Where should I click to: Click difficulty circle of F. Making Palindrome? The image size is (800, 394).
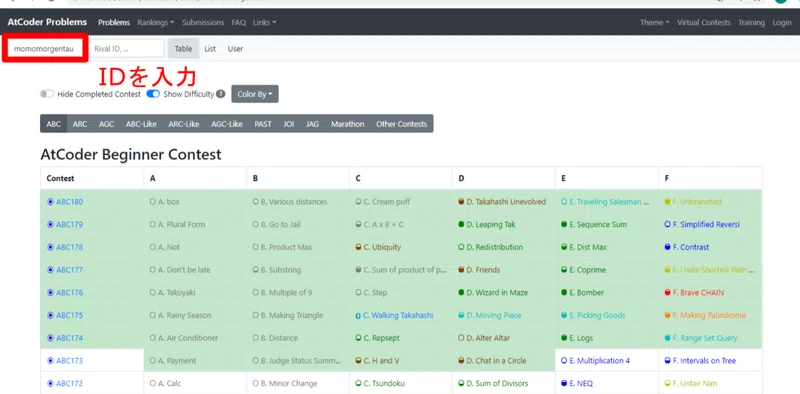[x=667, y=315]
